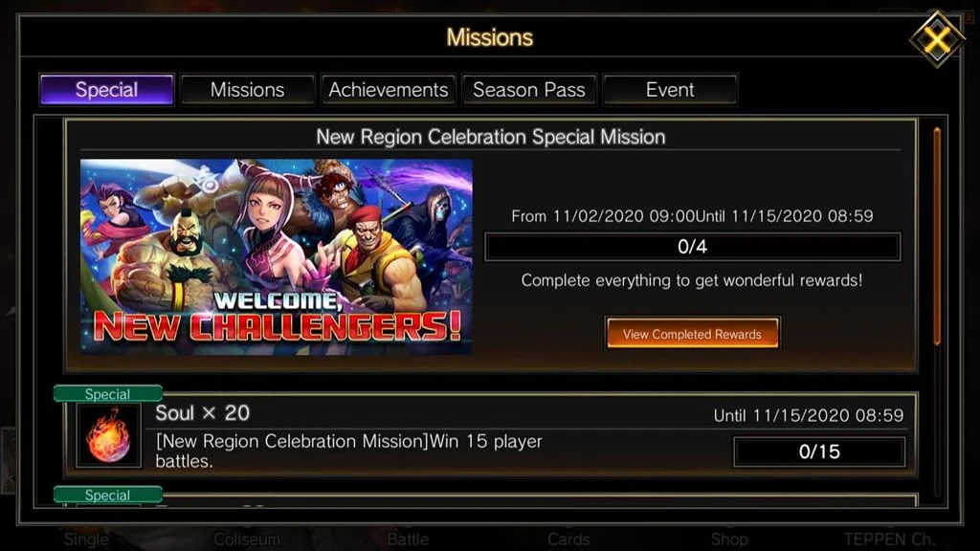Open the dimmed Cards menu at bottom
This screenshot has width=980, height=551.
click(568, 540)
